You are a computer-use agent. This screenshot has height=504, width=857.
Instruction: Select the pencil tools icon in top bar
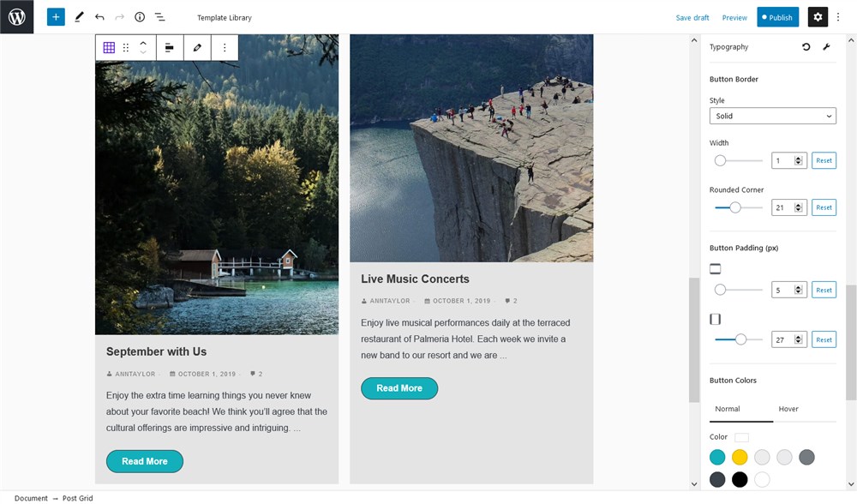point(79,17)
